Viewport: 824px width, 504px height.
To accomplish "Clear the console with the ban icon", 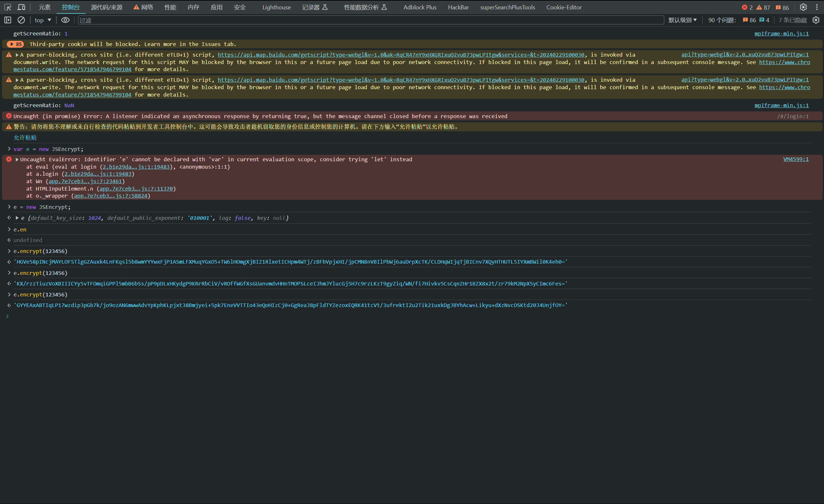I will (21, 20).
